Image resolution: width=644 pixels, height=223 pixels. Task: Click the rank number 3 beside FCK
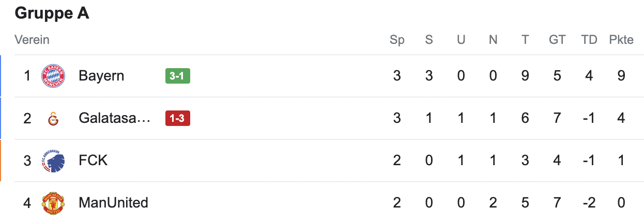[x=27, y=161]
